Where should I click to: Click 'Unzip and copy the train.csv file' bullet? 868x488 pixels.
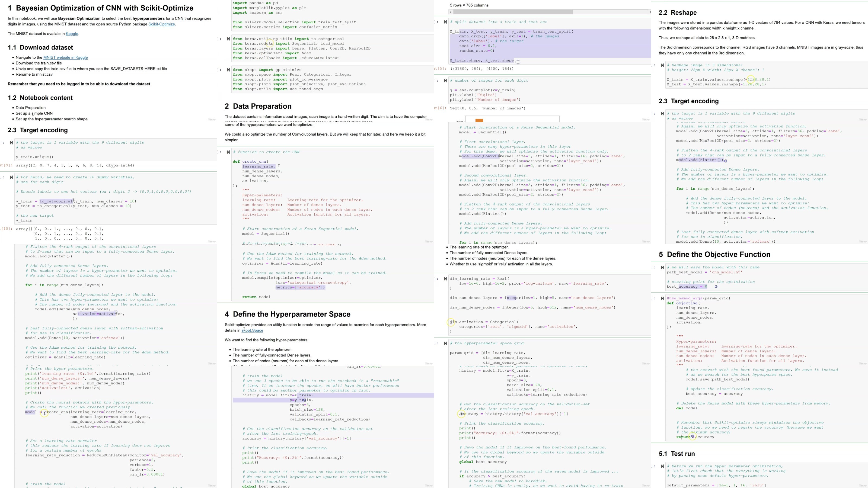coord(91,69)
